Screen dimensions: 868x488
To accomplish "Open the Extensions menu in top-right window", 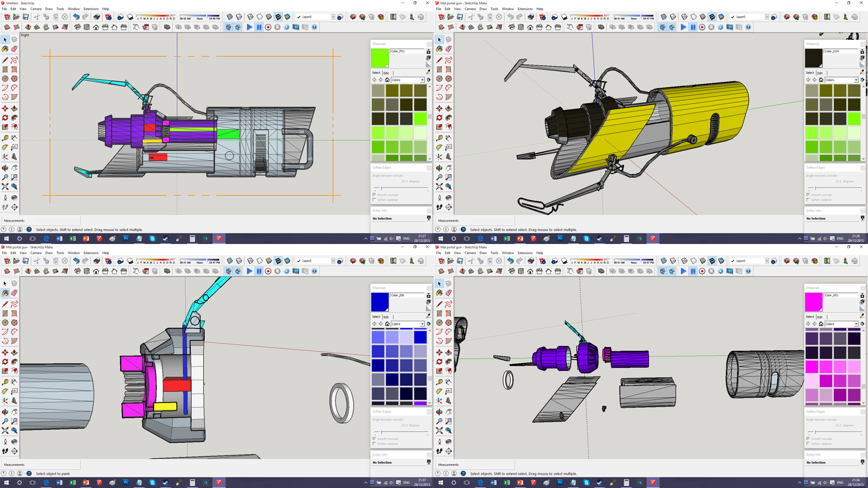I will click(x=525, y=9).
